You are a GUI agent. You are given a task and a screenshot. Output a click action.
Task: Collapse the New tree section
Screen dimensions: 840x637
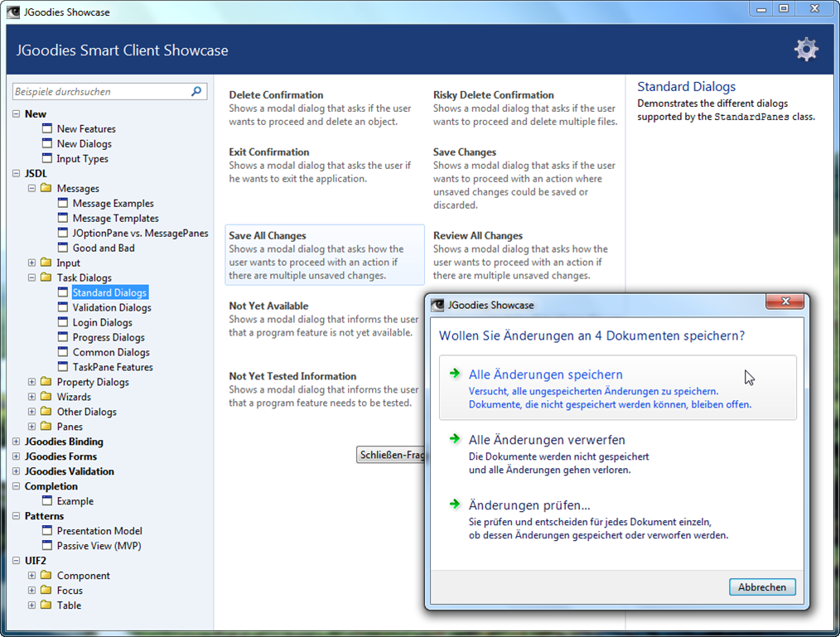point(16,113)
